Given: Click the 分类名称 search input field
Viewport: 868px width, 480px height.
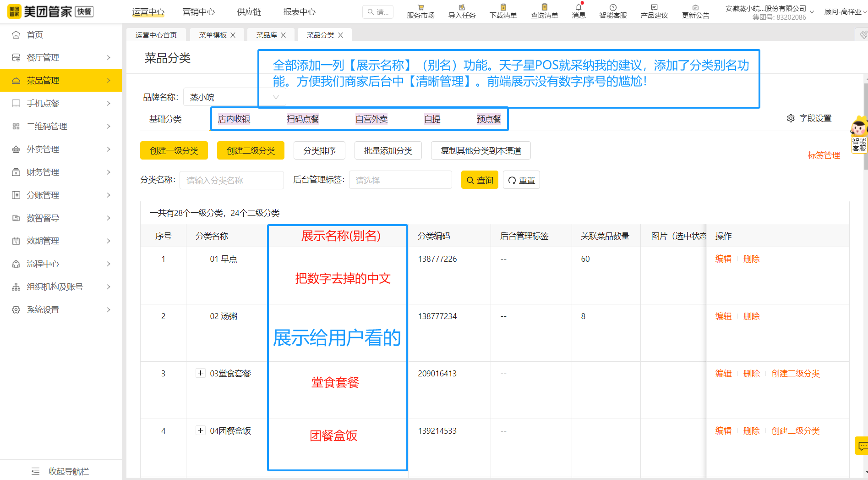Looking at the screenshot, I should [231, 180].
